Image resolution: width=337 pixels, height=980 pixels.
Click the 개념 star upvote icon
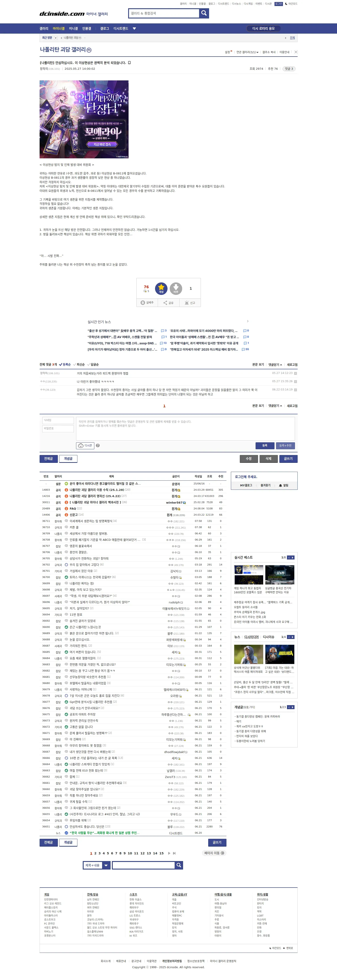click(x=161, y=288)
